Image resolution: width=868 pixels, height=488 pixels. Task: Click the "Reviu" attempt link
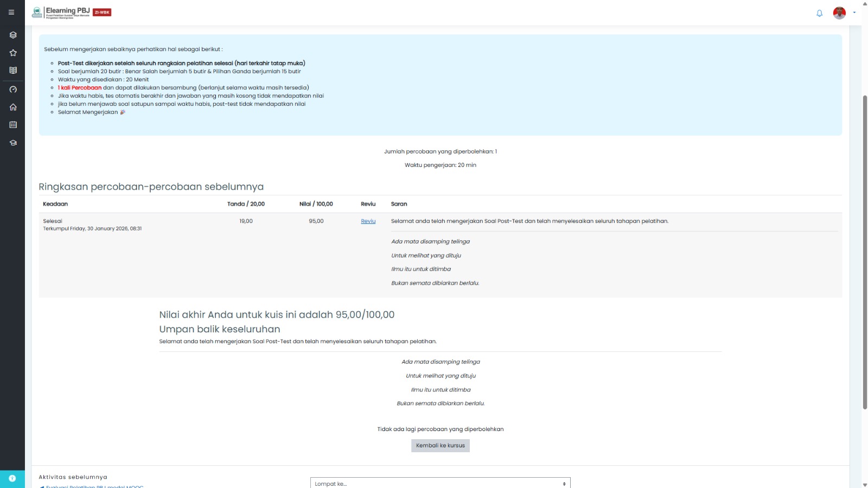[x=368, y=221]
